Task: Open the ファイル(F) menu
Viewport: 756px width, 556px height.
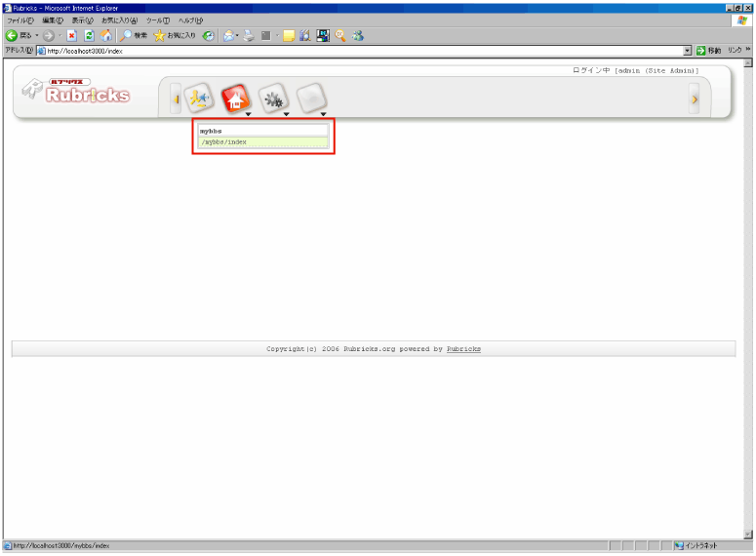Action: pos(20,20)
